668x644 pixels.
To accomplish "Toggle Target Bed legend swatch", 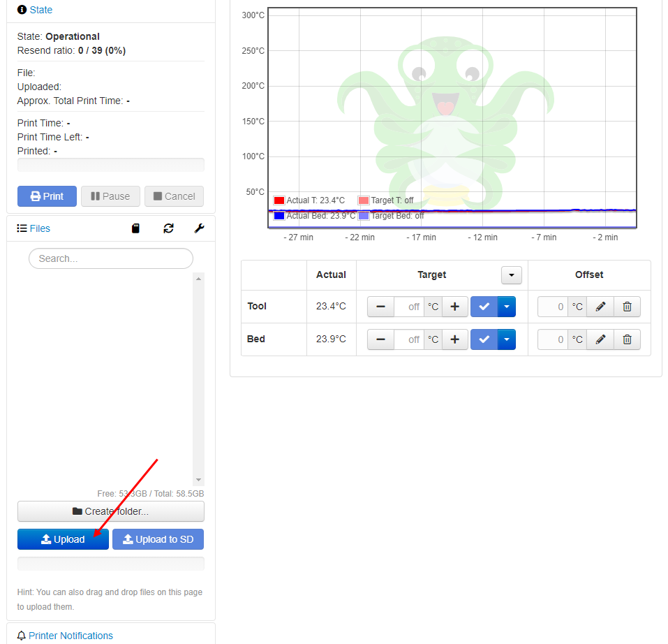I will [x=364, y=216].
